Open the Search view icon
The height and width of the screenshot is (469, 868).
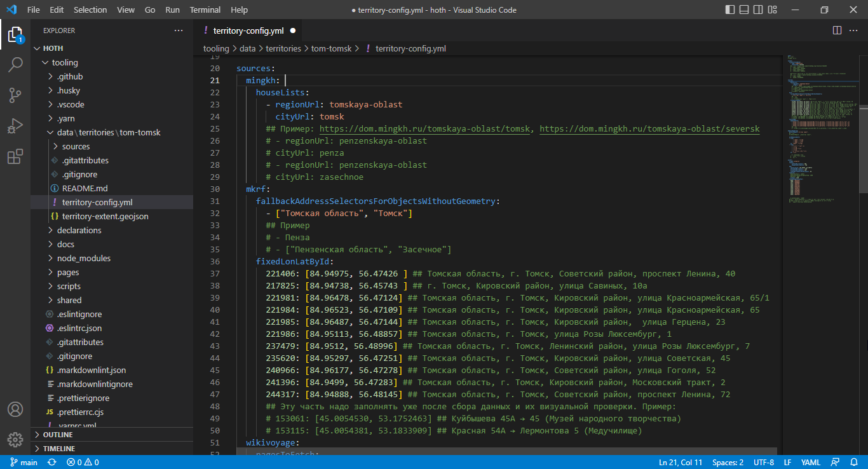15,64
